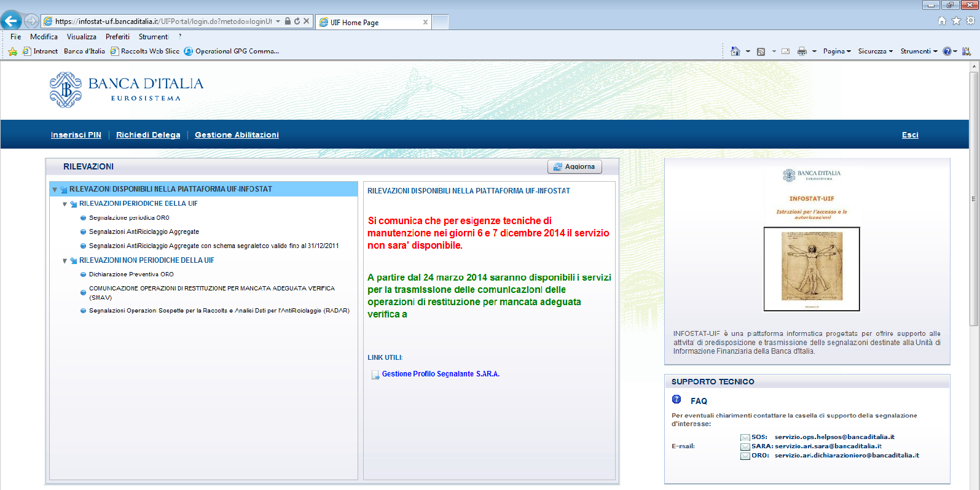Collapse Rilevazioni Periodiche della UIF node
The image size is (980, 490).
(65, 204)
